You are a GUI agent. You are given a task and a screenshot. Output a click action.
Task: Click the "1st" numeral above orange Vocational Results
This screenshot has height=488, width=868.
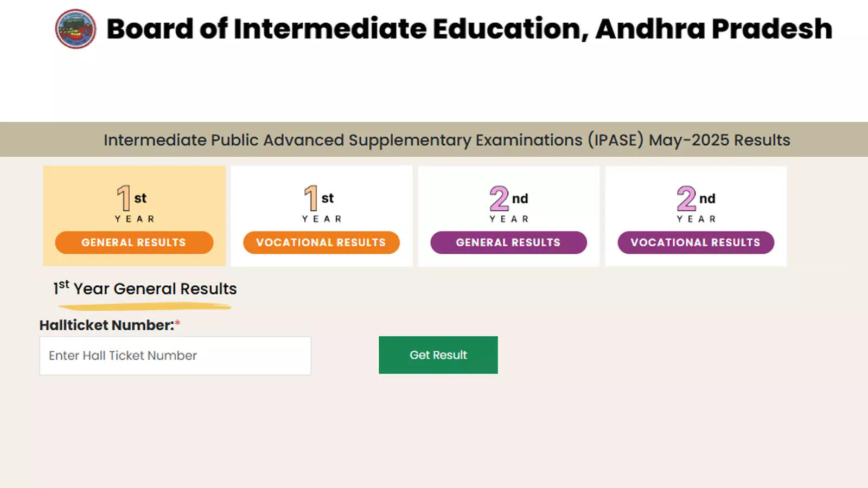click(x=311, y=198)
